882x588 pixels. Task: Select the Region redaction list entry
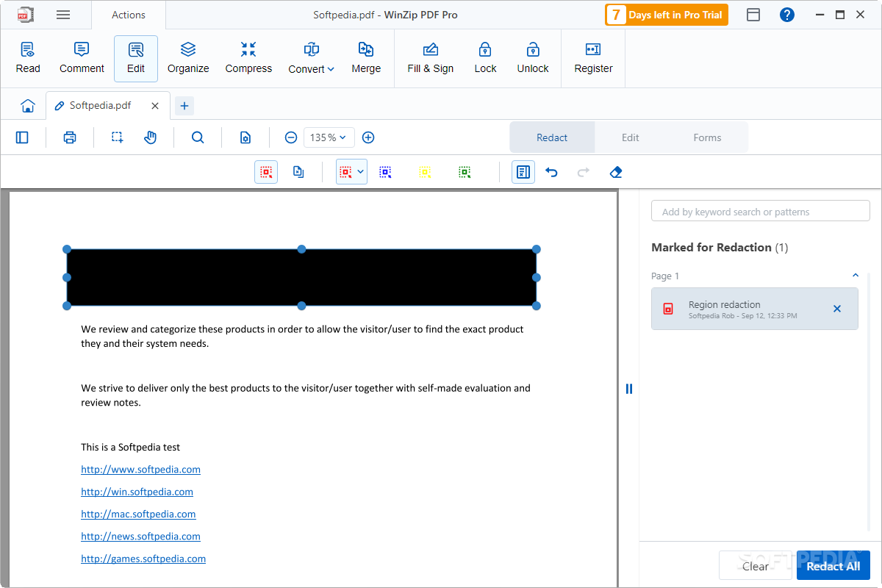tap(754, 309)
